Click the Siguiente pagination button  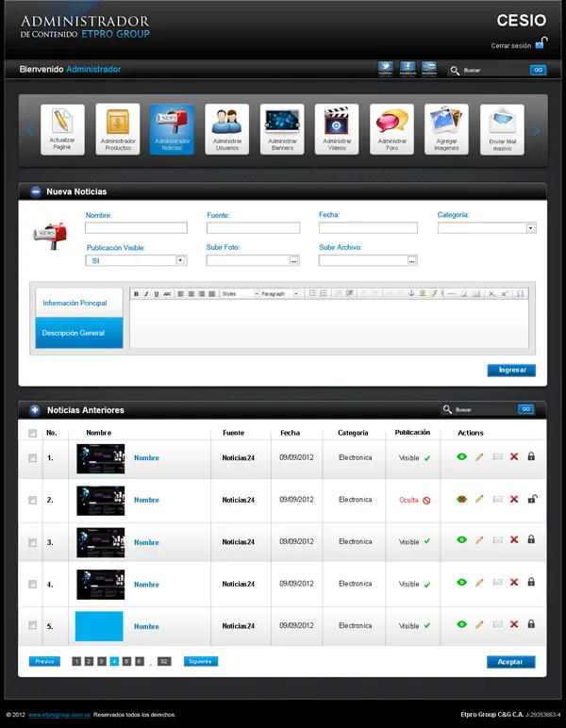tap(201, 661)
